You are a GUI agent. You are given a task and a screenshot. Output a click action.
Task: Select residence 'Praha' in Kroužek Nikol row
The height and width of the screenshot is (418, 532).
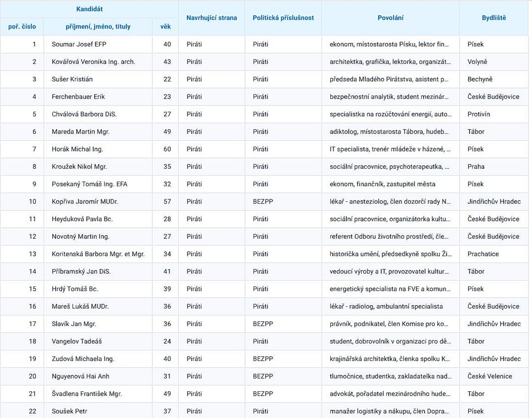tap(476, 166)
